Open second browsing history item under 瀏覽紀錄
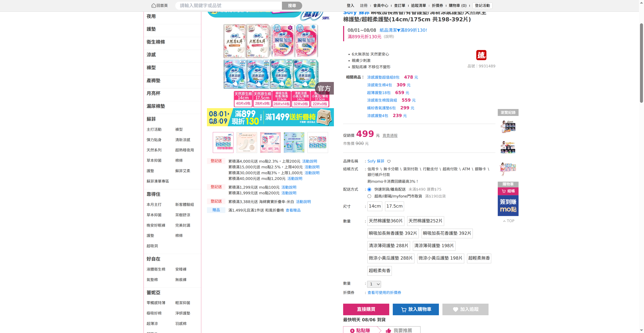The image size is (644, 333). pos(508,147)
